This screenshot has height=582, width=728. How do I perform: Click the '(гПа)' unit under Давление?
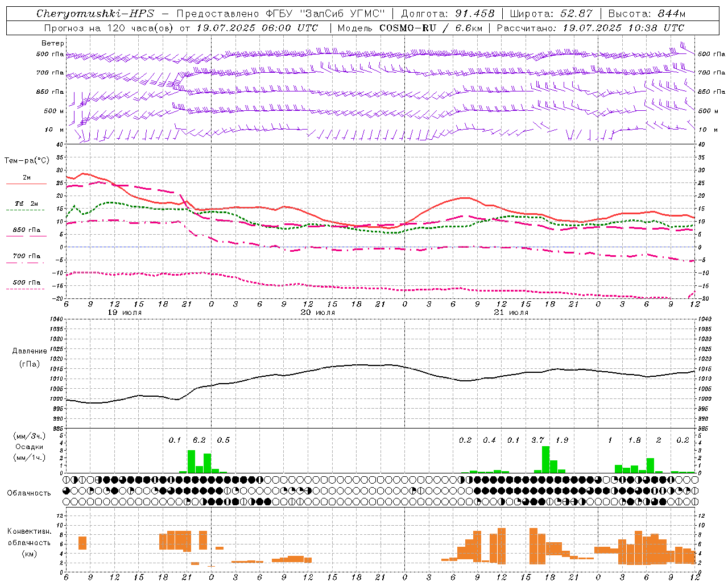[30, 364]
